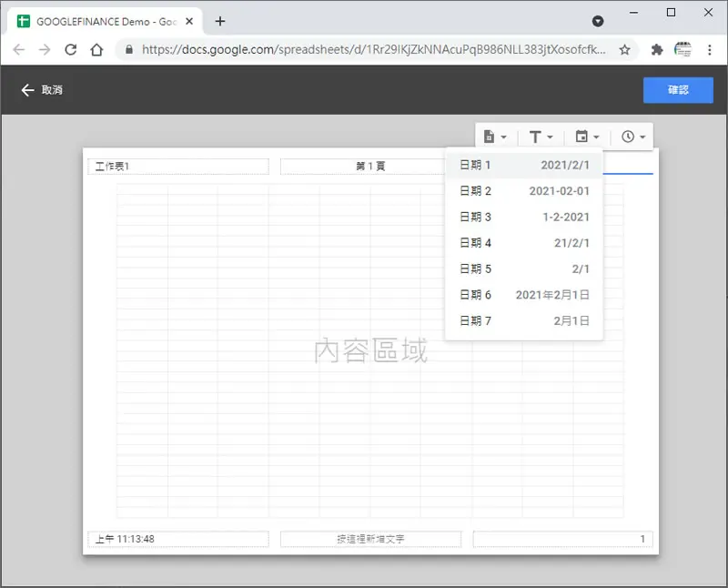This screenshot has width=728, height=588.
Task: Open the browser extensions puzzle icon
Action: pos(656,50)
